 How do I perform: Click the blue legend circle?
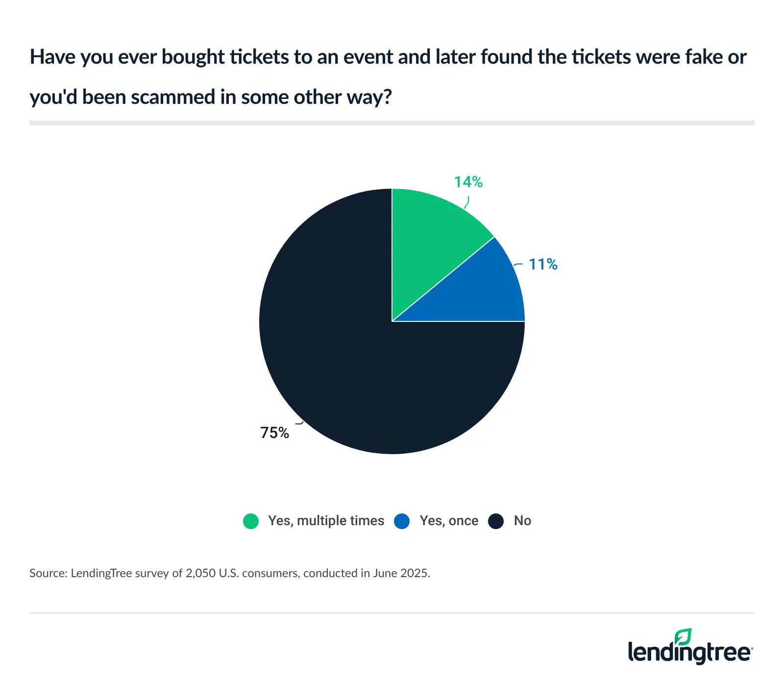point(402,521)
